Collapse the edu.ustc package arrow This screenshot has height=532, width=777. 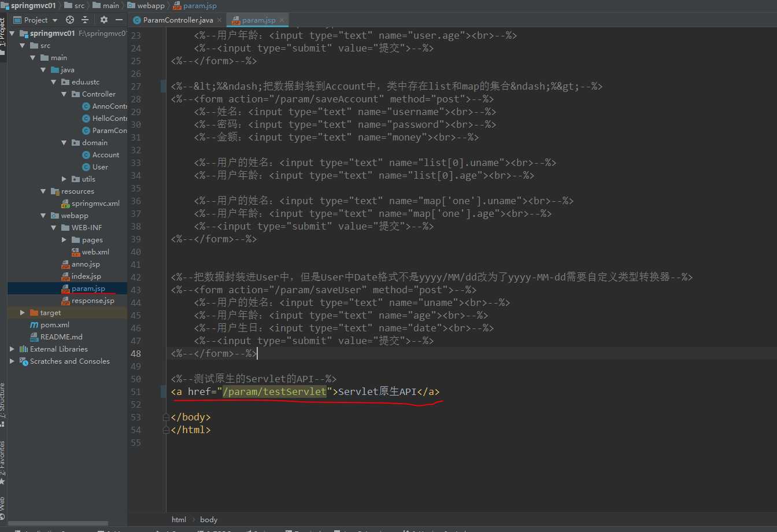click(x=54, y=82)
